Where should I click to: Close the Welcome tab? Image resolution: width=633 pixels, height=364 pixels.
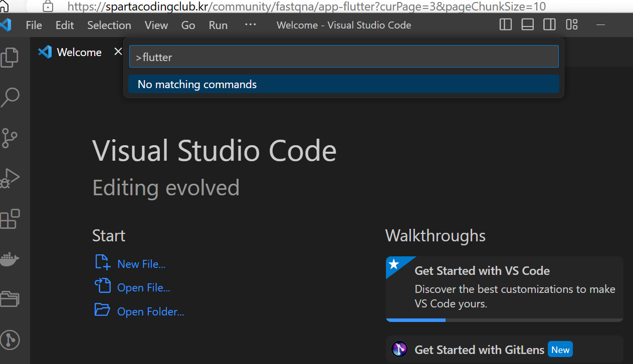(x=118, y=52)
